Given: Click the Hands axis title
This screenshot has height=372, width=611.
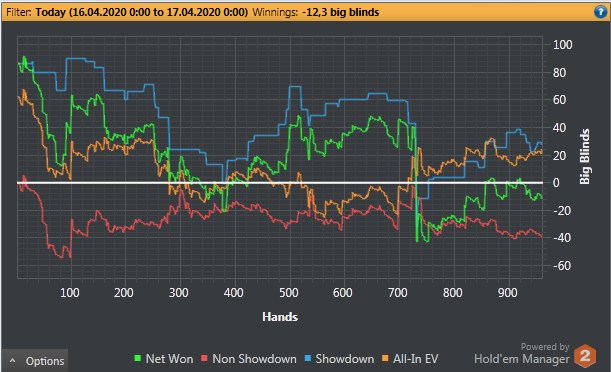Looking at the screenshot, I should [x=280, y=317].
